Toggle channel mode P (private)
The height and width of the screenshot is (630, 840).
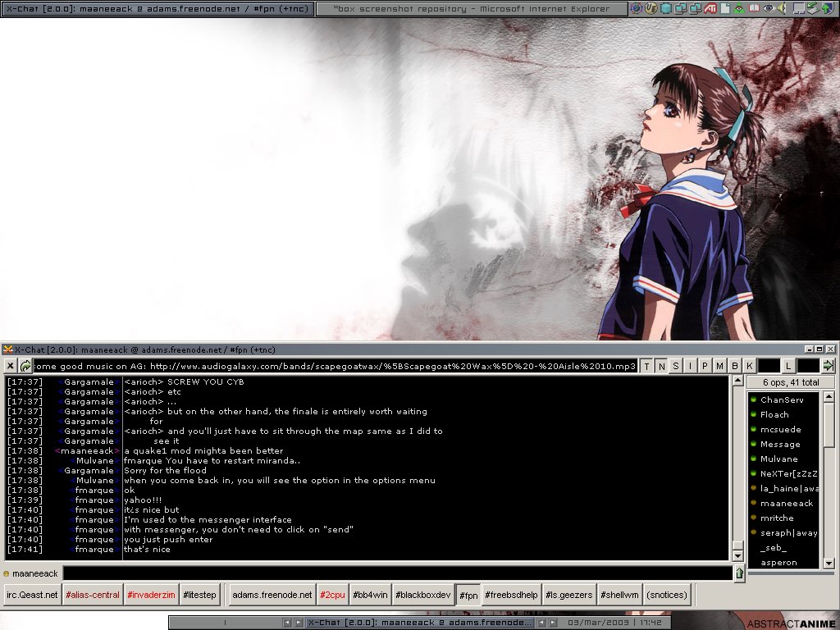click(705, 366)
